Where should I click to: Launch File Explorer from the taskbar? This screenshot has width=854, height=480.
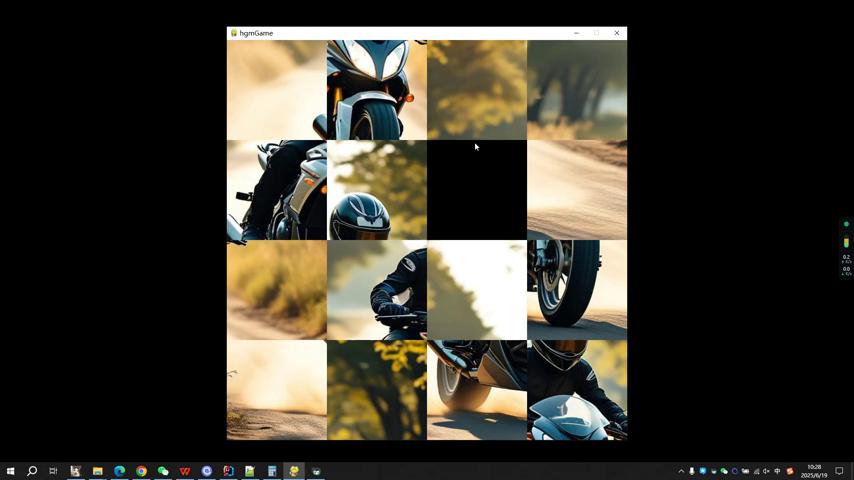[x=97, y=471]
